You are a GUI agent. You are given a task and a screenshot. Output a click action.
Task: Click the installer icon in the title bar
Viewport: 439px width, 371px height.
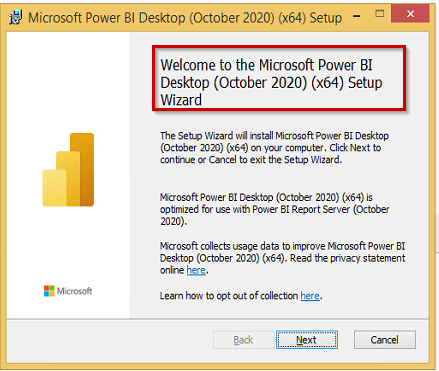16,17
